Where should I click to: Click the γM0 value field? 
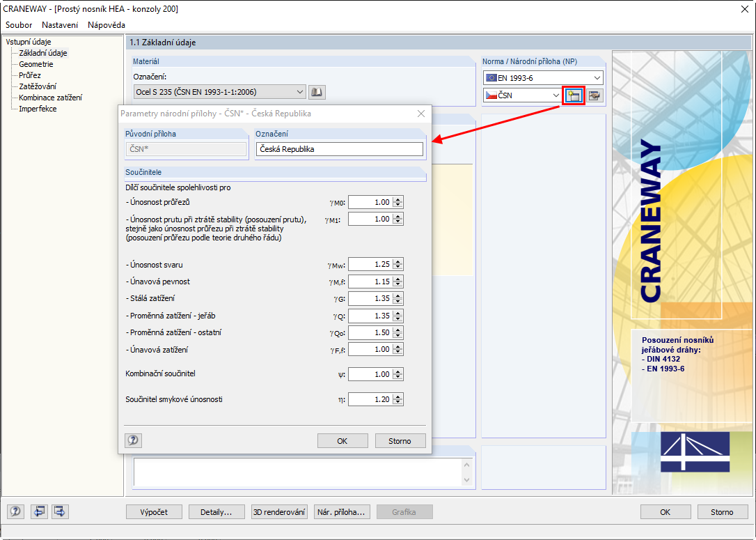point(370,202)
